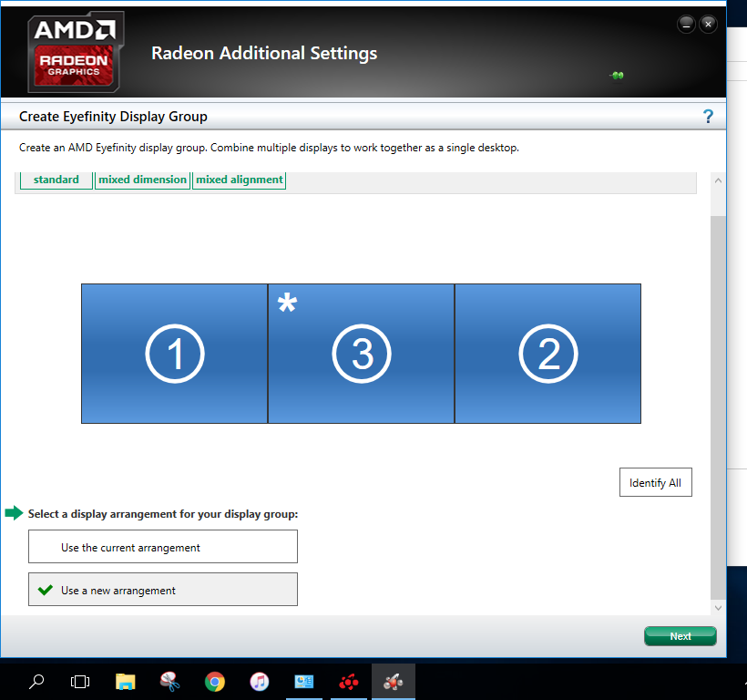
Task: Select the mixed alignment tab
Action: coord(240,180)
